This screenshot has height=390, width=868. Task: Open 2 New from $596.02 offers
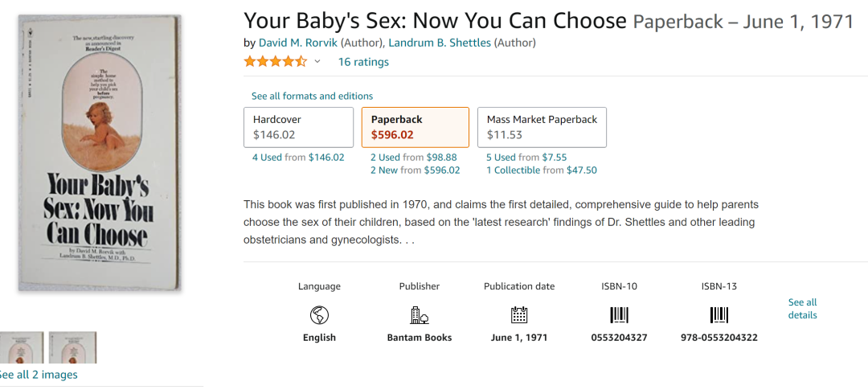click(415, 170)
